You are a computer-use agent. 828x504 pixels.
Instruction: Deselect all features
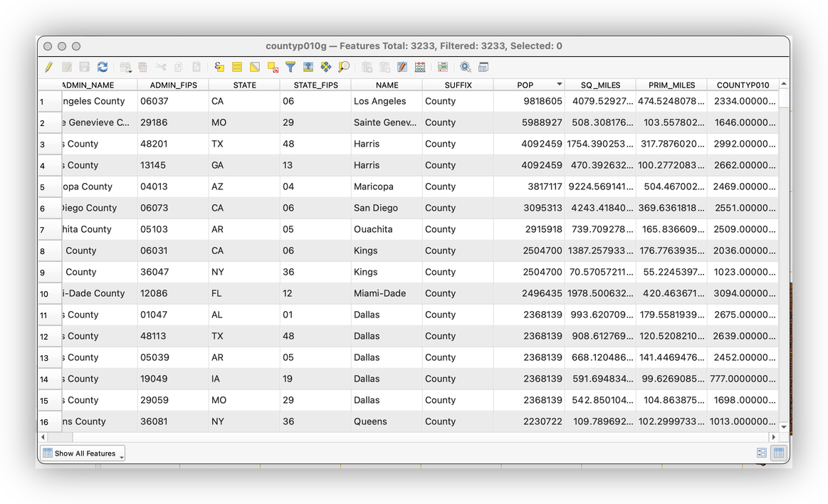click(273, 67)
